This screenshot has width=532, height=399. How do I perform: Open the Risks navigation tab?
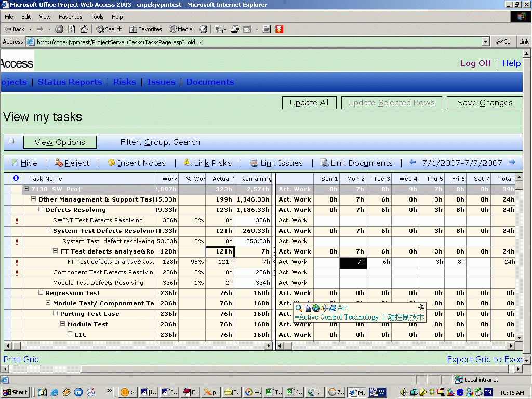(x=125, y=82)
